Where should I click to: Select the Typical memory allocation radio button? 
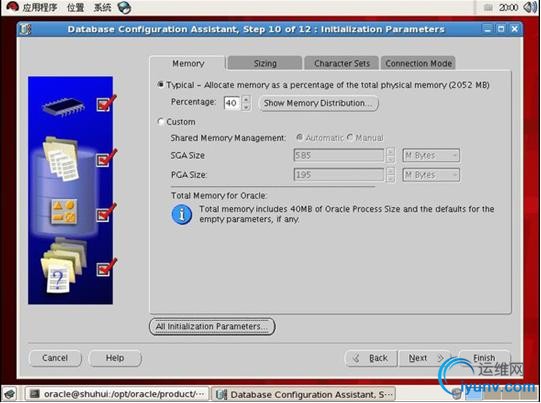[160, 85]
